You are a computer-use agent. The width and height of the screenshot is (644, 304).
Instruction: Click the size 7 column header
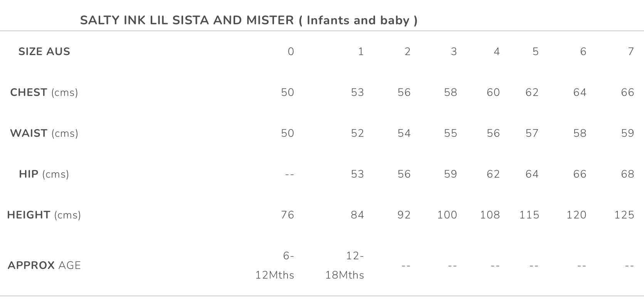click(x=631, y=52)
